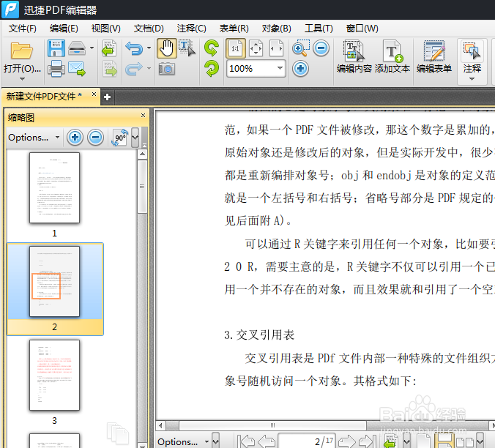Click the Zoom Out minus in the main toolbar
The height and width of the screenshot is (448, 495).
321,48
